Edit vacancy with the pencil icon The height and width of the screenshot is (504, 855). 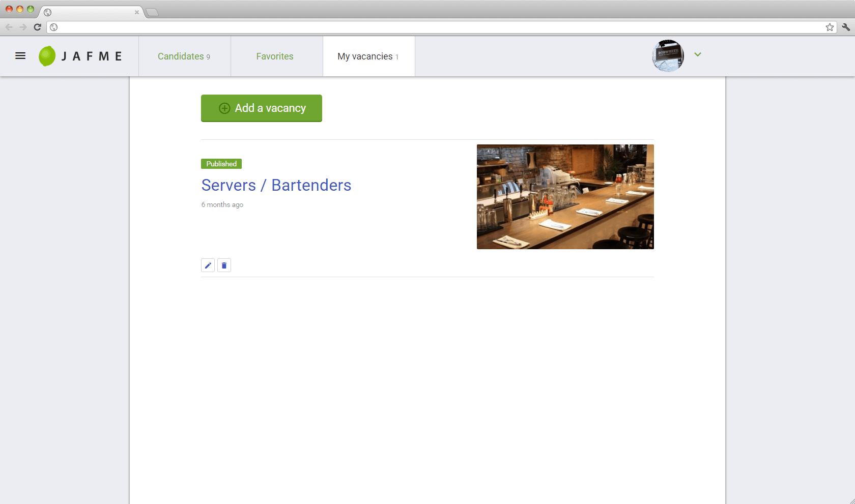tap(208, 265)
